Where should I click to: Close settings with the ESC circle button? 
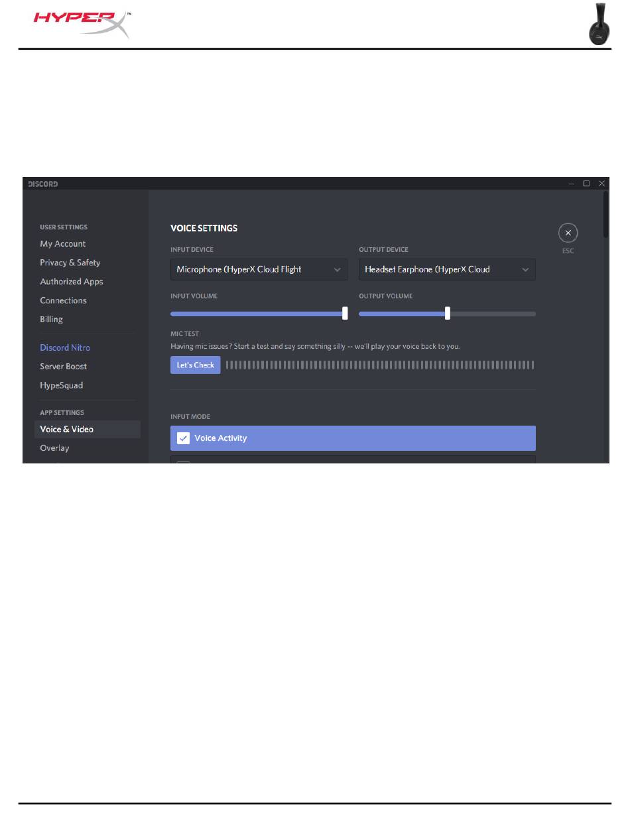click(x=568, y=233)
